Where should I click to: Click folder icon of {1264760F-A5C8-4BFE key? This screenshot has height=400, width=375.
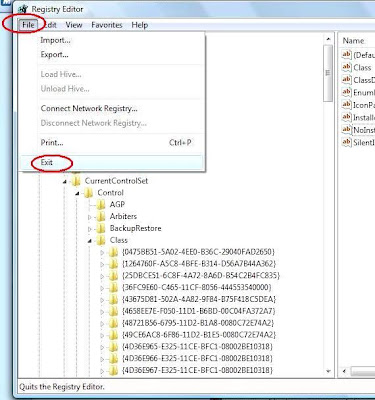pos(113,264)
